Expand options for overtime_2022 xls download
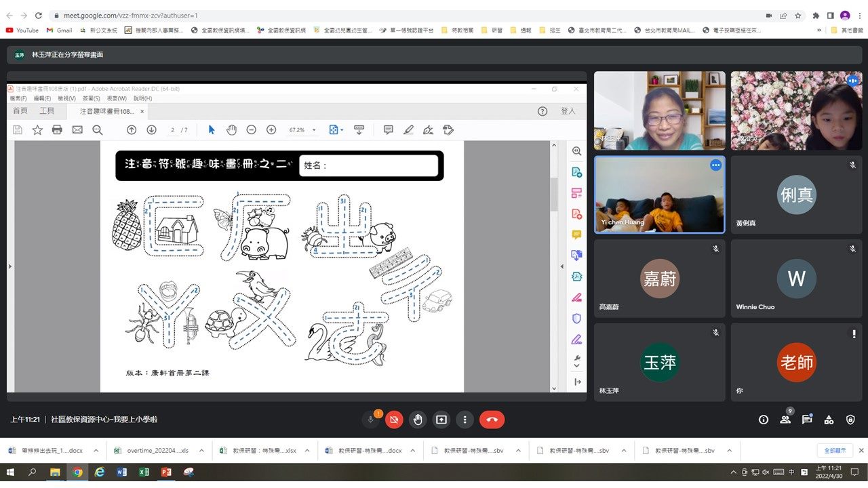 click(201, 451)
